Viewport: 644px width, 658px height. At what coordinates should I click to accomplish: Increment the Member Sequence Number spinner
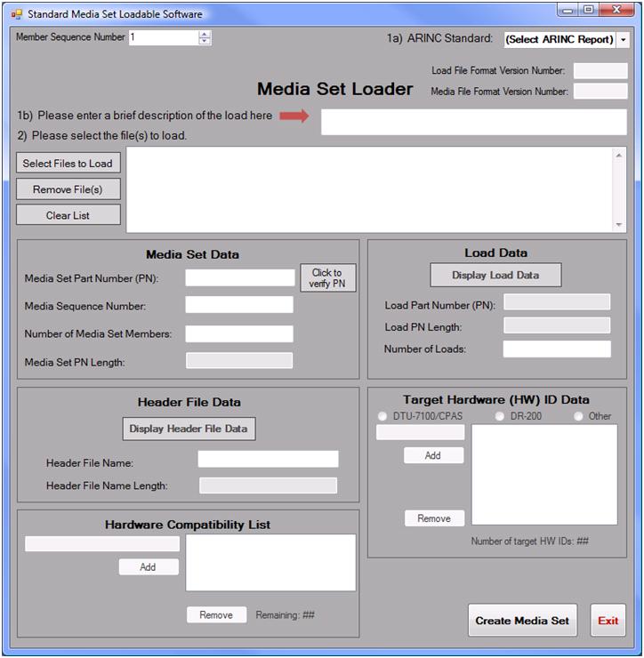(x=204, y=34)
